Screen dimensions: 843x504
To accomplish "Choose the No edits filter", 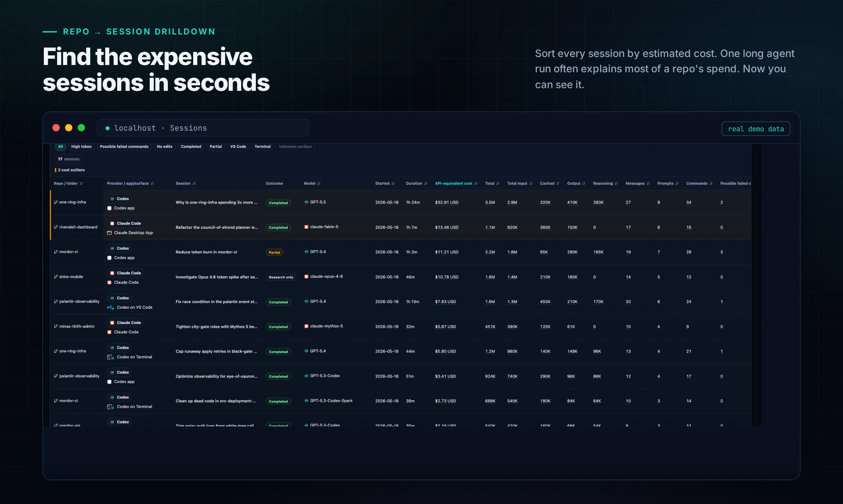I will [x=165, y=146].
